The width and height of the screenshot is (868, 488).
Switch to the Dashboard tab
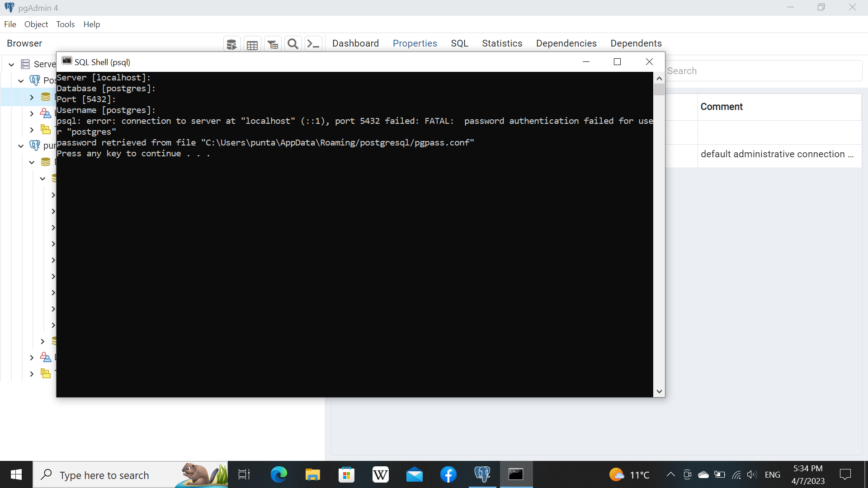pos(355,43)
